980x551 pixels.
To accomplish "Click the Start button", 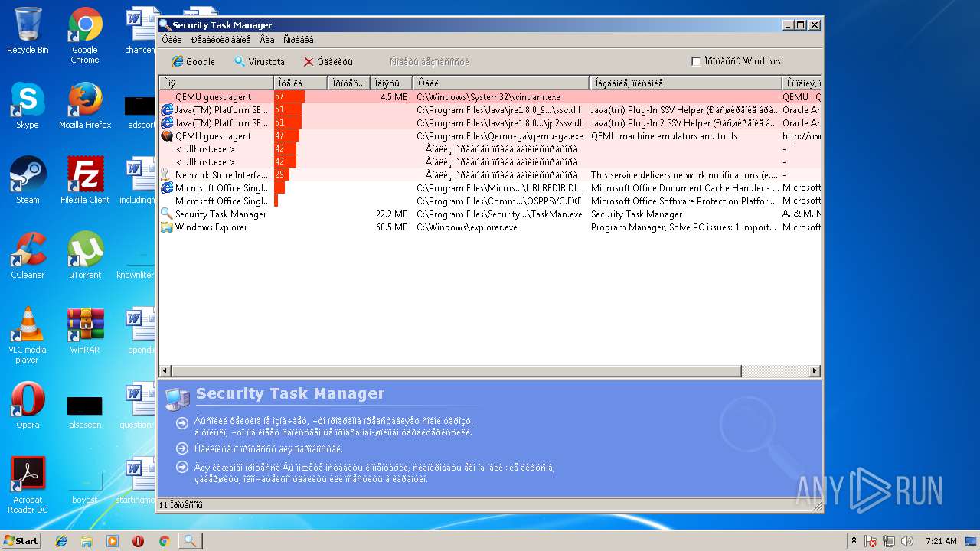I will click(21, 540).
